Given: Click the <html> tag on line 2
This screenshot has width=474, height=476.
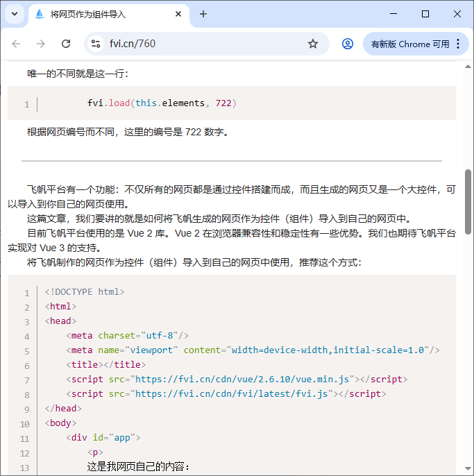Looking at the screenshot, I should pos(60,307).
